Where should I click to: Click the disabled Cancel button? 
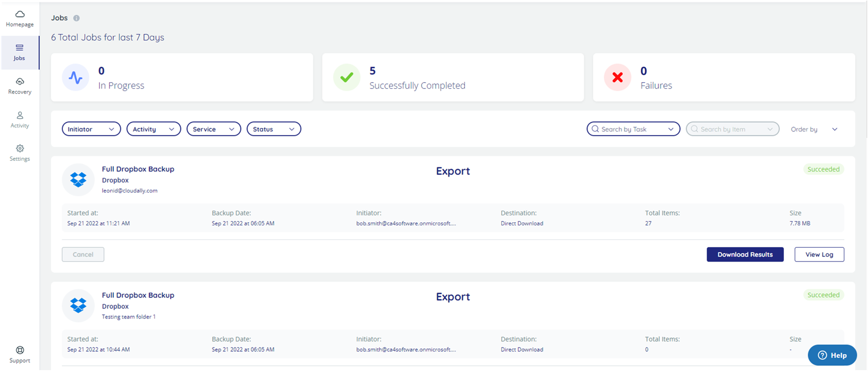(83, 255)
